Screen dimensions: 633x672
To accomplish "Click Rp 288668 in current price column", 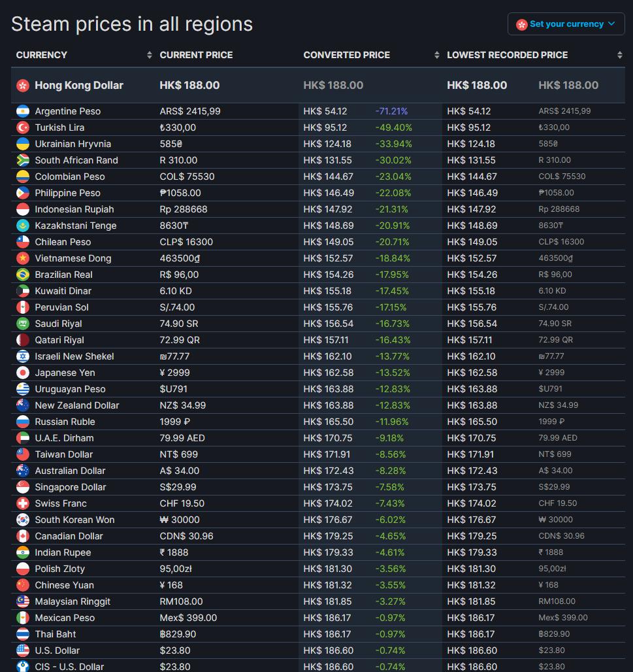I will coord(184,209).
